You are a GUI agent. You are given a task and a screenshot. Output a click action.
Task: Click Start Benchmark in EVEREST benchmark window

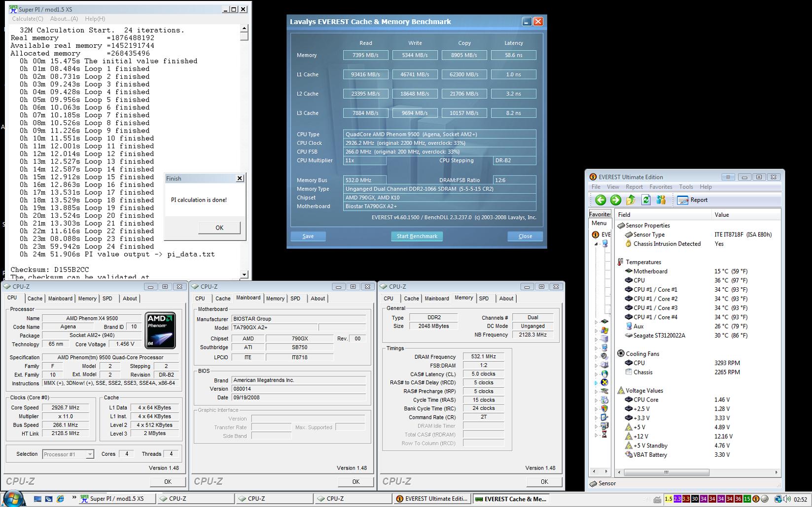pyautogui.click(x=417, y=236)
